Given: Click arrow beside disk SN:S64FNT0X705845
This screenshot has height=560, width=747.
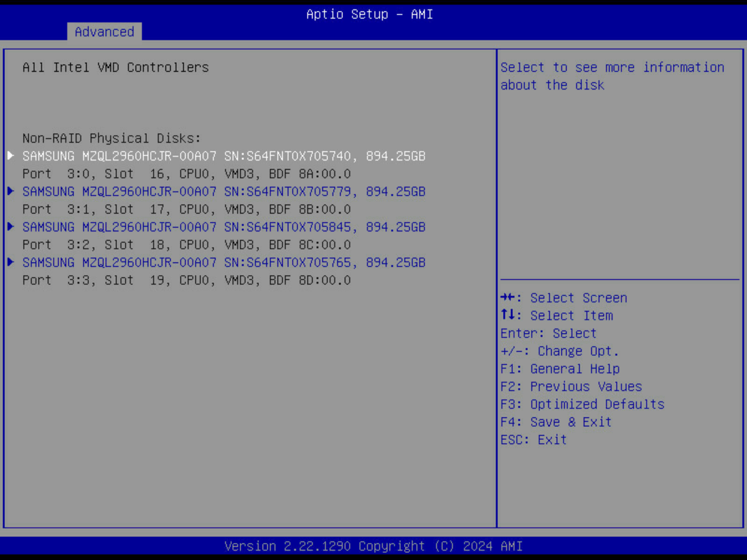Looking at the screenshot, I should tap(11, 226).
